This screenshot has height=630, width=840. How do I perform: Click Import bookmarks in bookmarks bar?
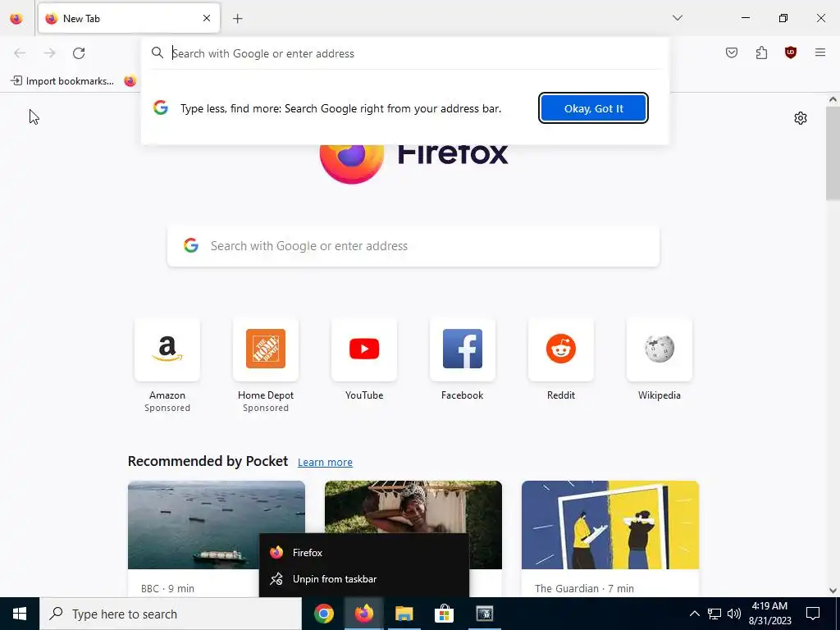62,81
